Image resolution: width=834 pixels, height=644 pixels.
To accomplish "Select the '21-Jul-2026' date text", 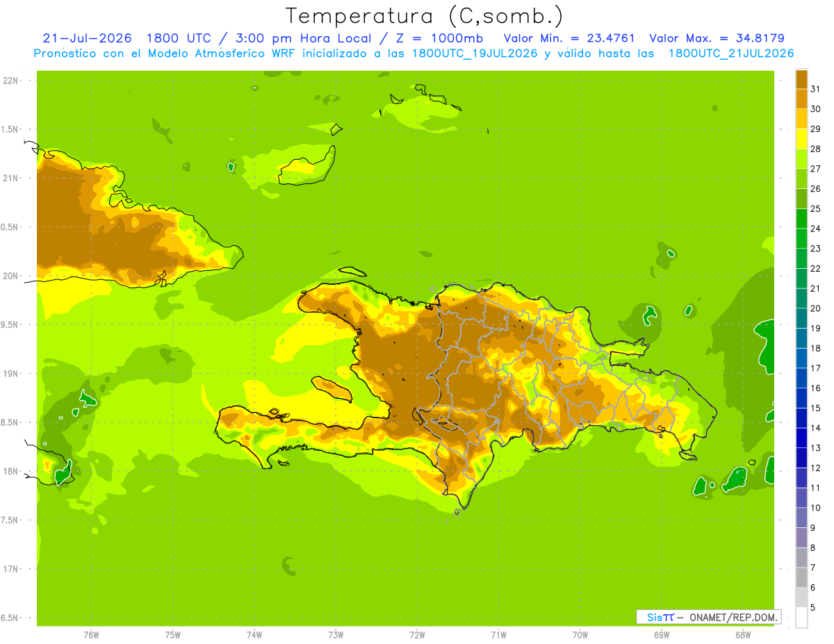I will [87, 38].
